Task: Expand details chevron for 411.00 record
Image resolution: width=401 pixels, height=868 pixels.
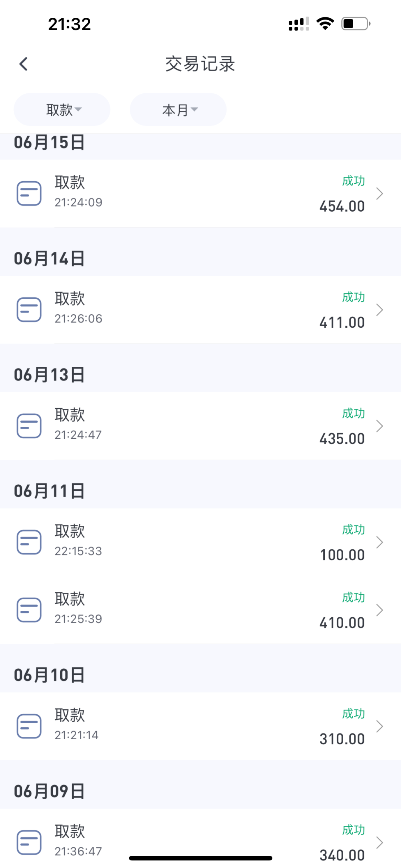Action: pos(379,310)
